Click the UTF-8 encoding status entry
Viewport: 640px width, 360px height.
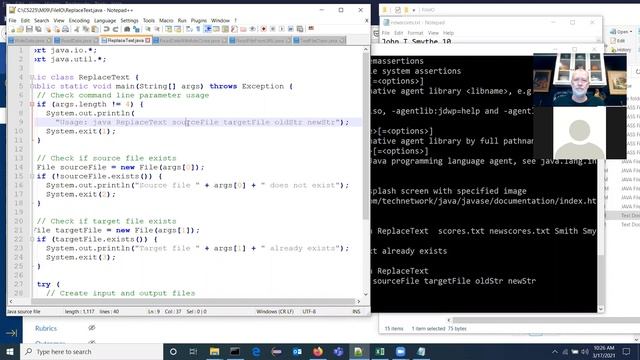pos(309,311)
